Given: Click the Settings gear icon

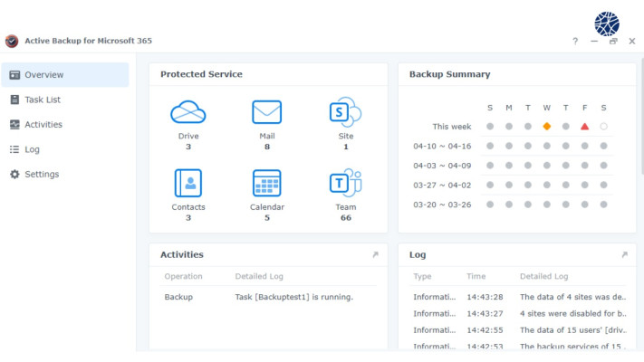Looking at the screenshot, I should coord(14,174).
